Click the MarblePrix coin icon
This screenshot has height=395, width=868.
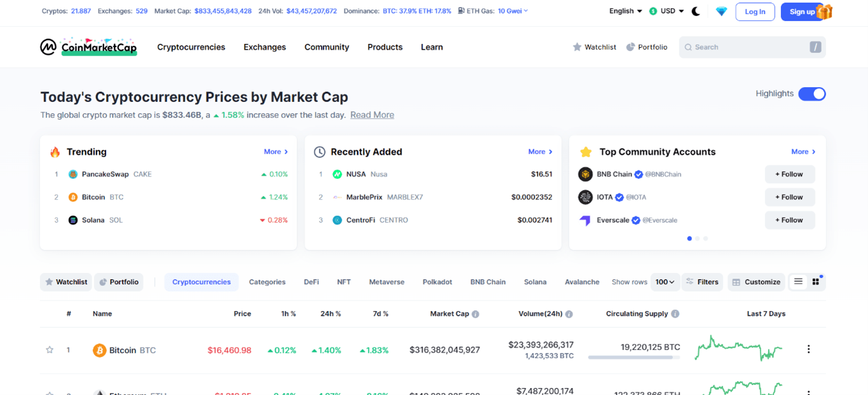(337, 197)
